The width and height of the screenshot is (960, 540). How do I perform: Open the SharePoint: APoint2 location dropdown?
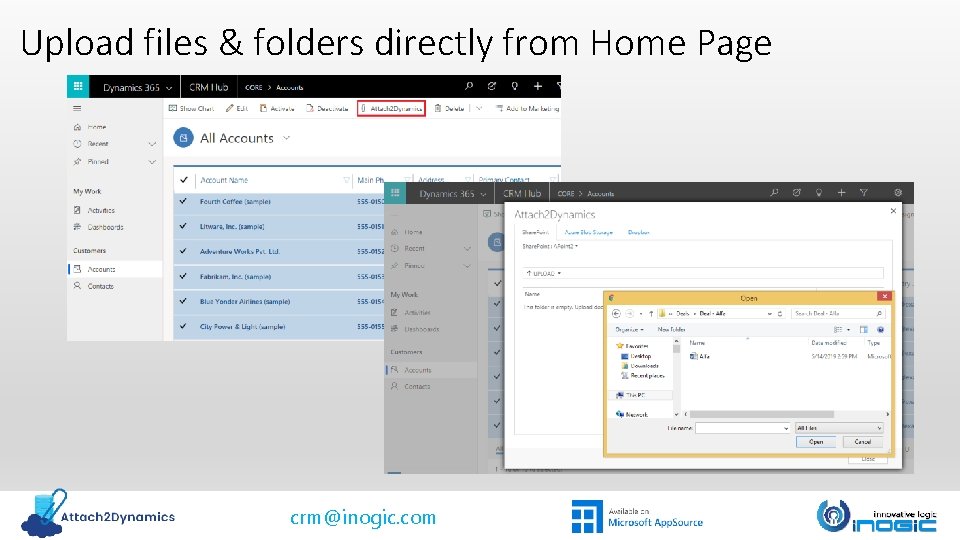[550, 246]
